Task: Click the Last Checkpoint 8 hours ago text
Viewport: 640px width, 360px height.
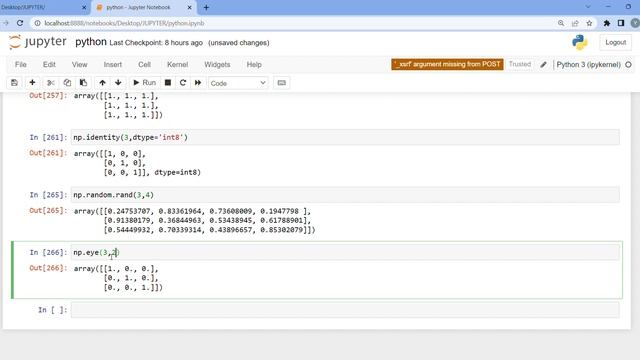Action: 156,43
